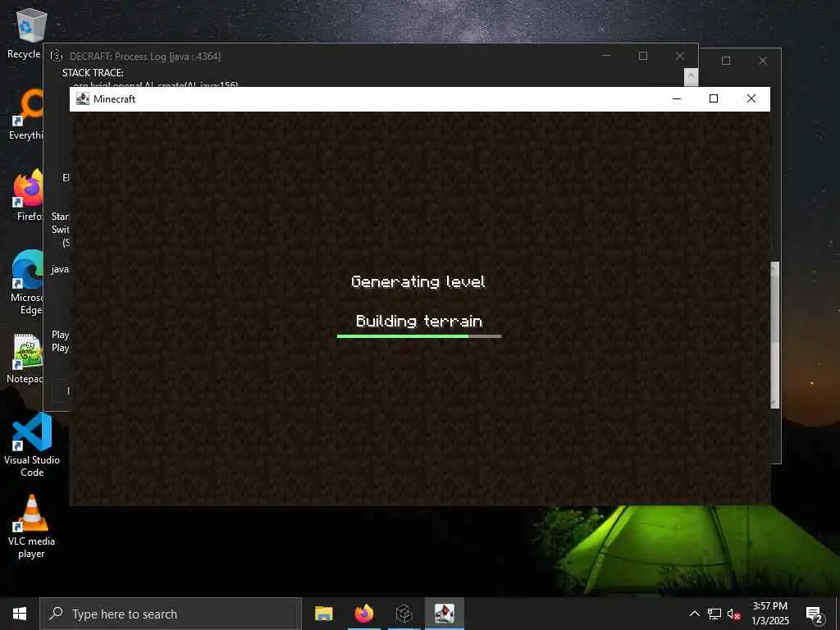Image resolution: width=840 pixels, height=630 pixels.
Task: Switch to Firefox in the taskbar
Action: (363, 614)
